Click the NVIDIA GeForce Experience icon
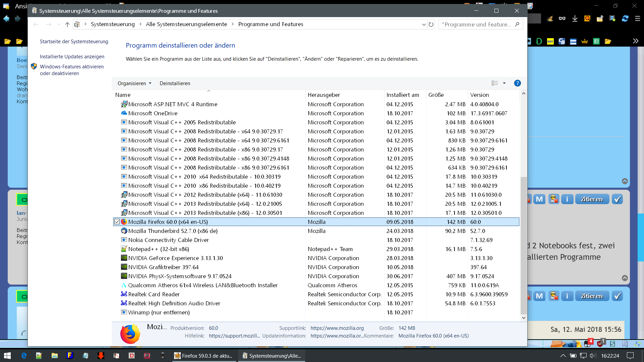Image resolution: width=644 pixels, height=362 pixels. coord(124,258)
